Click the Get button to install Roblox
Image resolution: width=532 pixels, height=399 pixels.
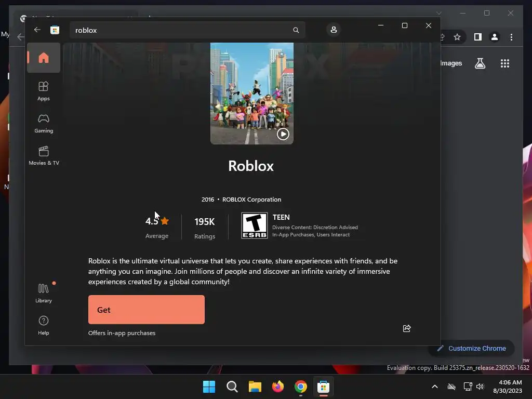coord(146,310)
